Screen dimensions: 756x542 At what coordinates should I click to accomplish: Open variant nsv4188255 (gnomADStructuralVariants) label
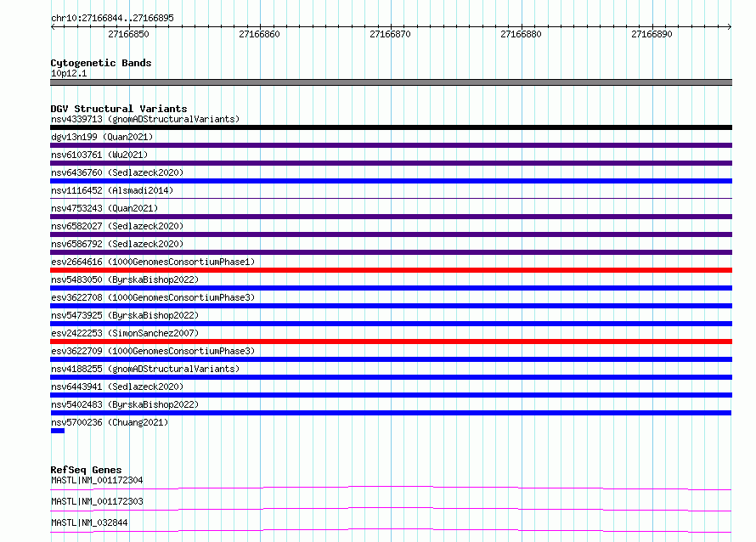tap(145, 369)
